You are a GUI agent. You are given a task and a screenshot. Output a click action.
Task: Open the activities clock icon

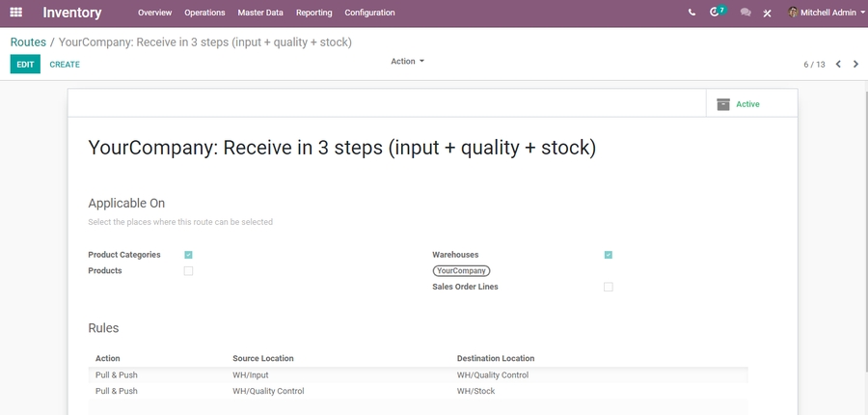[x=715, y=13]
